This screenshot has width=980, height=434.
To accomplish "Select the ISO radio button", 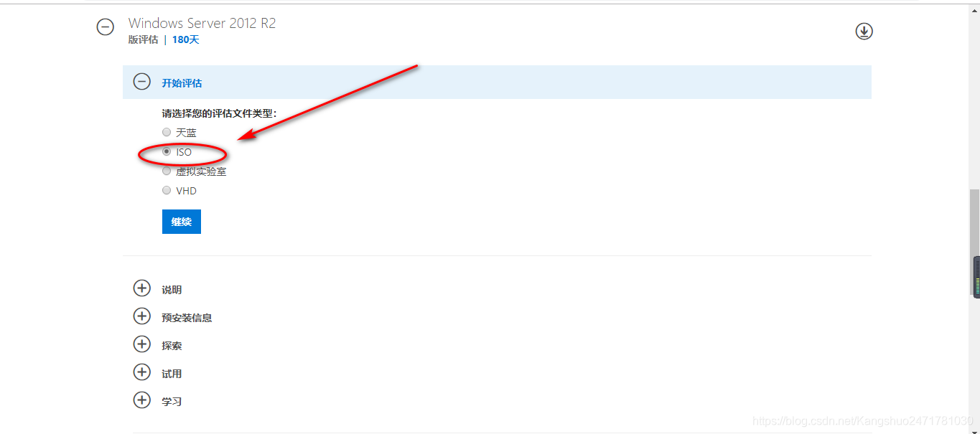I will [167, 151].
